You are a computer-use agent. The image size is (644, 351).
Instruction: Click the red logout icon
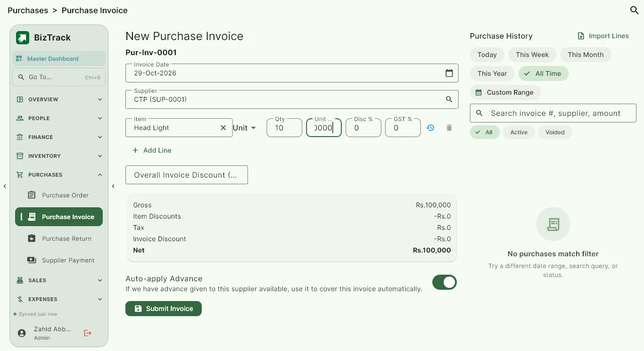pos(88,333)
